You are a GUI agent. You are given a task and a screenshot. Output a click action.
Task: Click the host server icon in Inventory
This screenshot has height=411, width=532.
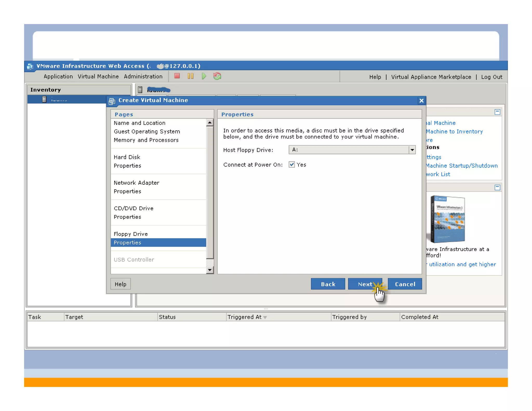click(x=44, y=99)
